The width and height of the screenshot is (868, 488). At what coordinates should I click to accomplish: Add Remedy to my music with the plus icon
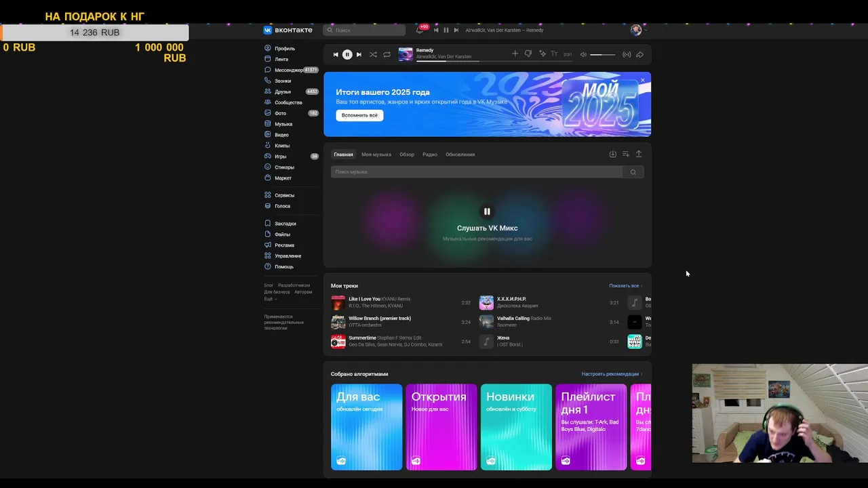(515, 54)
